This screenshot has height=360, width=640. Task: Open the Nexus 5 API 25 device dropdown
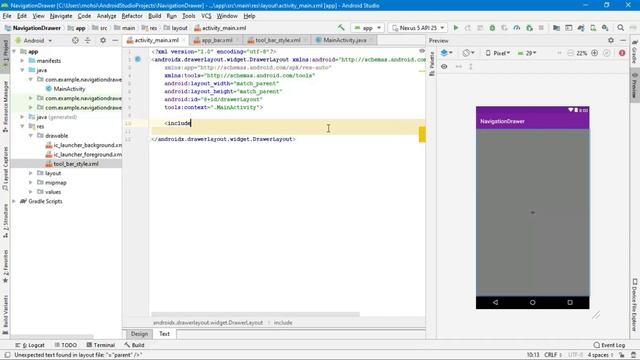pyautogui.click(x=418, y=28)
